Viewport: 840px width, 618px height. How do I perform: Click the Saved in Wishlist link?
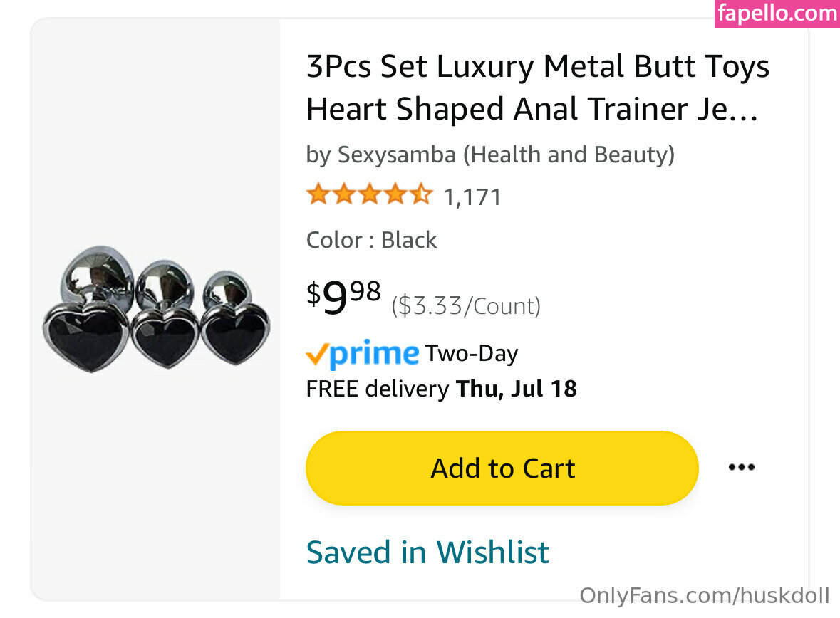(427, 552)
